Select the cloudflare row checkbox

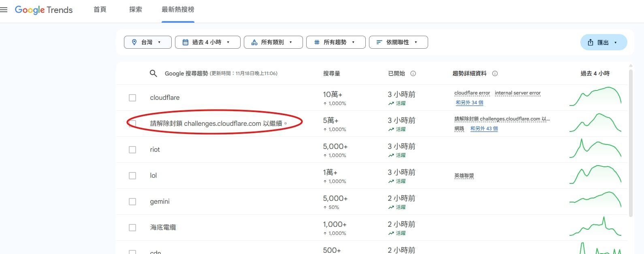pos(132,98)
